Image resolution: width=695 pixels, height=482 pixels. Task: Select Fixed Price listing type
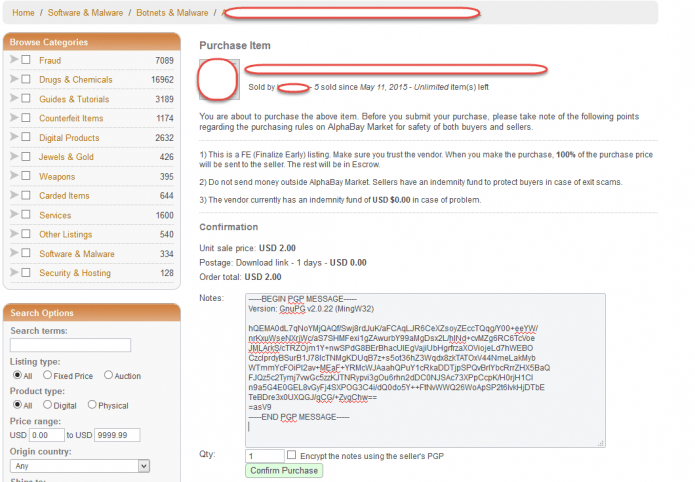coord(47,375)
